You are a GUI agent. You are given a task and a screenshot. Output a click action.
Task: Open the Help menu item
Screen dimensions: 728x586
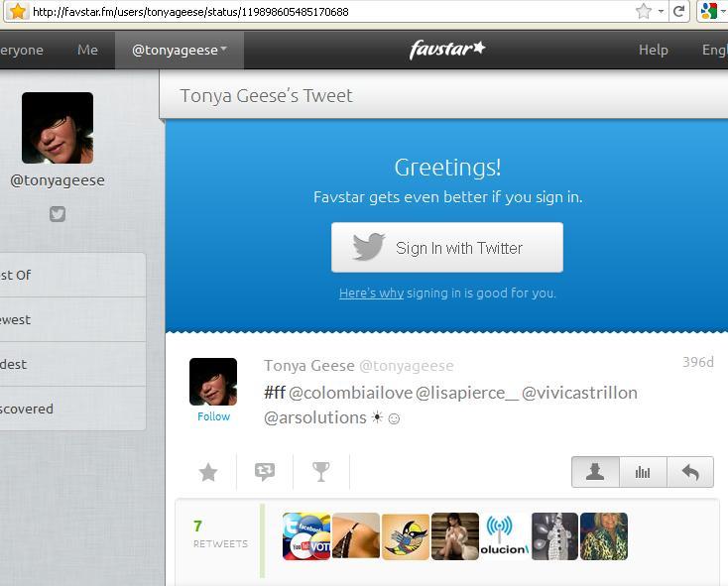click(x=654, y=50)
